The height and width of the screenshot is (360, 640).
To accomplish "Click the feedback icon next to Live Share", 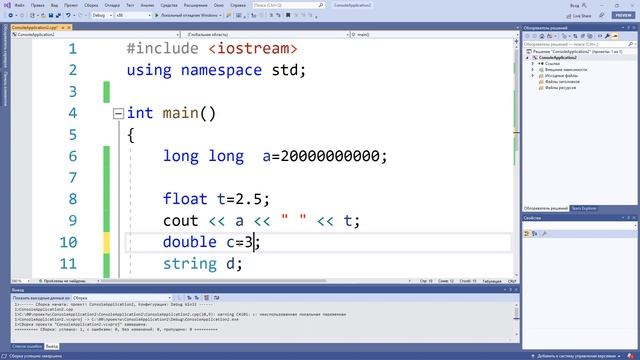I will [x=602, y=16].
